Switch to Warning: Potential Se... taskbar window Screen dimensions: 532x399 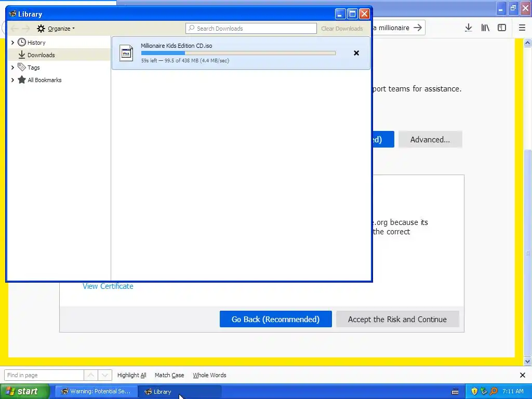[96, 392]
